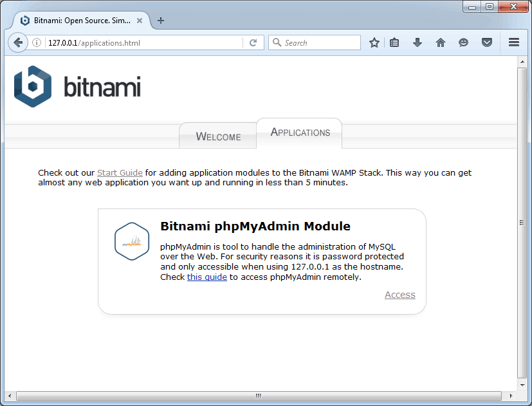Go back with the browser back arrow
The image size is (532, 406).
click(18, 42)
